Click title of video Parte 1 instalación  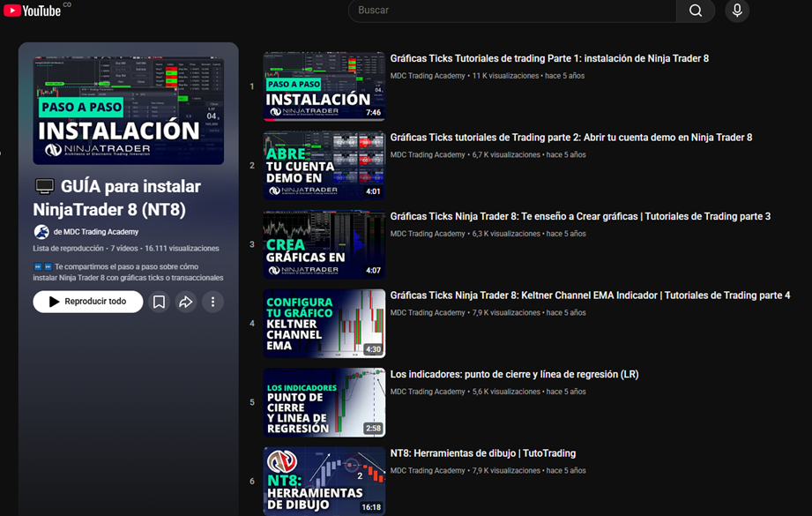(x=549, y=59)
